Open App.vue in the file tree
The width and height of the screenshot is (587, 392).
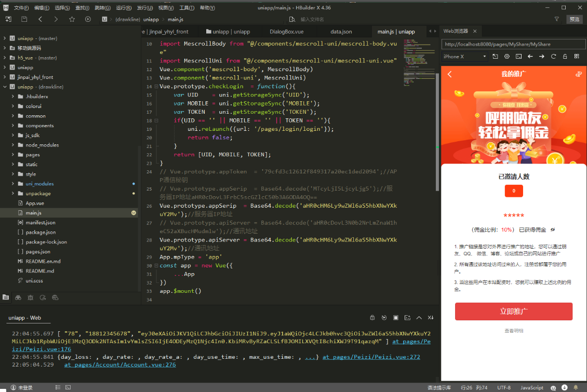point(35,203)
